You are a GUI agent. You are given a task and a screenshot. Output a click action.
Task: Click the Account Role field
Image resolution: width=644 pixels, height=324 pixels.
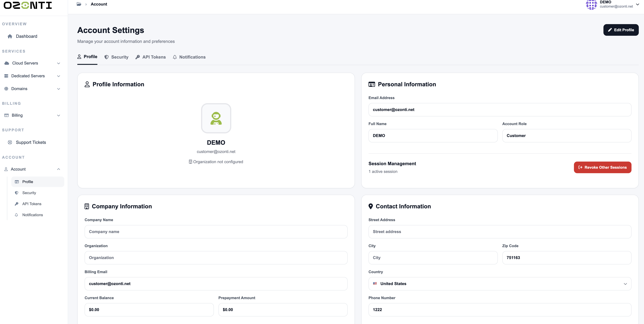[567, 136]
